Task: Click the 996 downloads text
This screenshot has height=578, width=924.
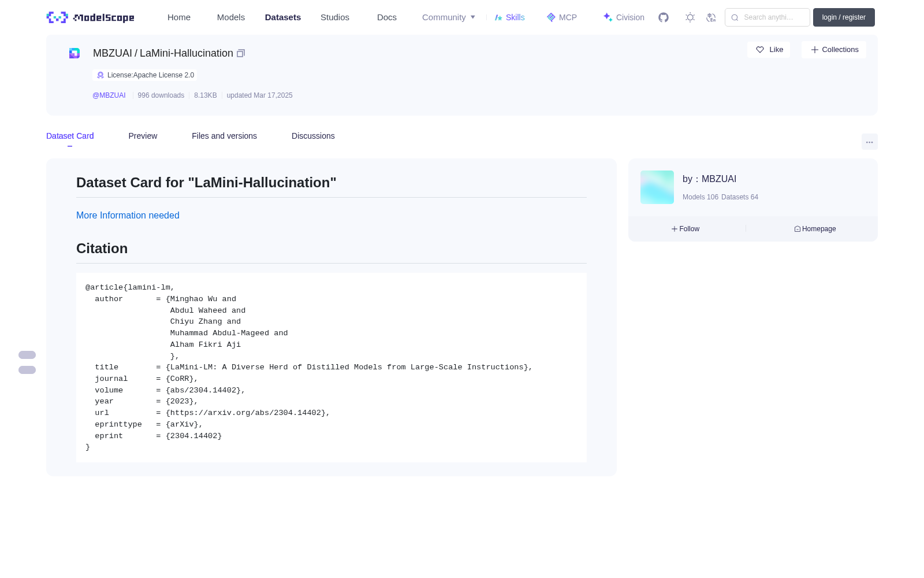Action: point(161,95)
